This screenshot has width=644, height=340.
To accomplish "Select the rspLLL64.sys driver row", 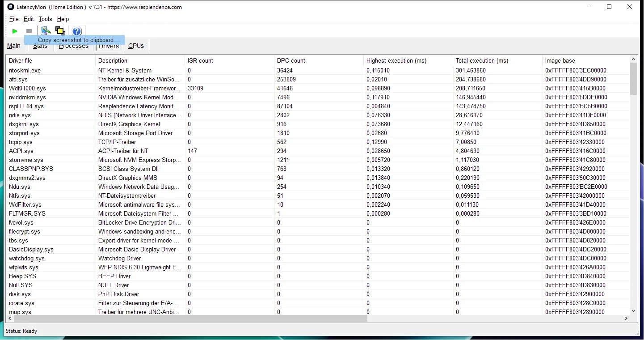I will (318, 106).
